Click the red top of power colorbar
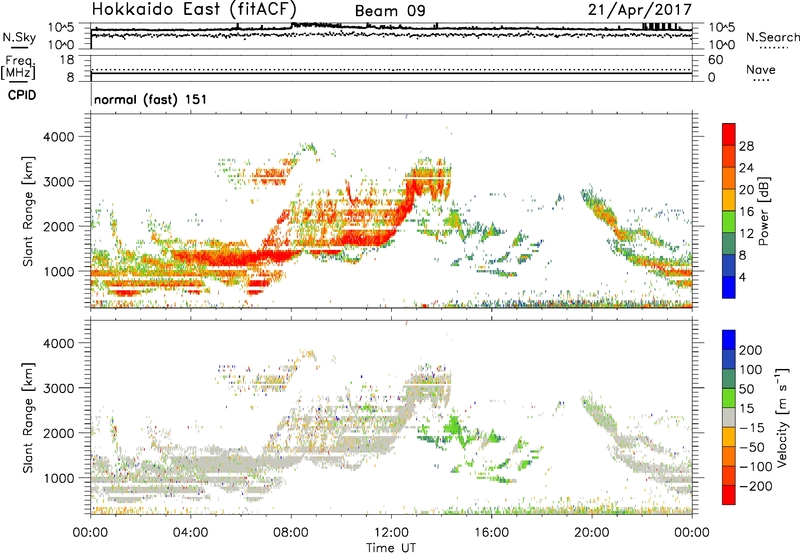The width and height of the screenshot is (800, 554). point(729,134)
